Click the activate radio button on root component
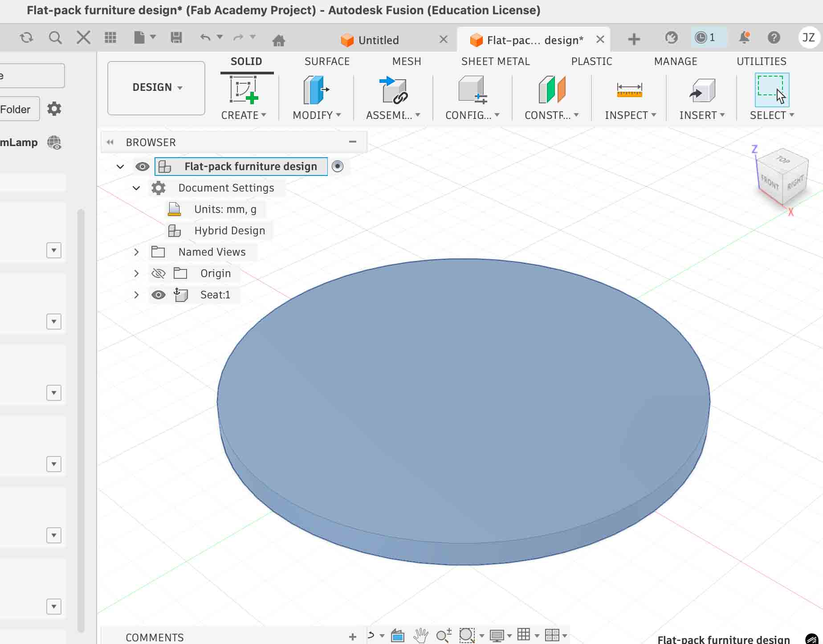The height and width of the screenshot is (644, 823). 338,167
